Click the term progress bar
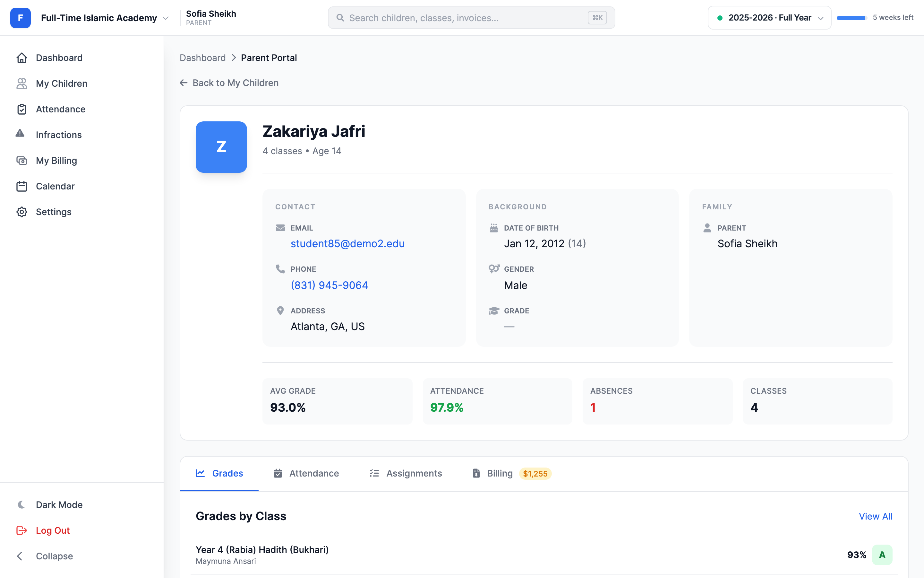This screenshot has width=924, height=578. pos(851,18)
